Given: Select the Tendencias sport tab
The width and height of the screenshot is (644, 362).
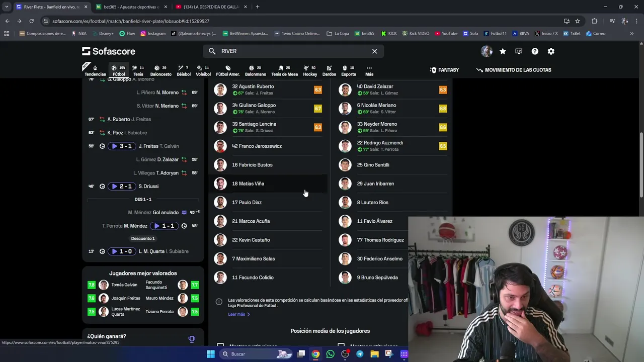Looking at the screenshot, I should point(95,70).
